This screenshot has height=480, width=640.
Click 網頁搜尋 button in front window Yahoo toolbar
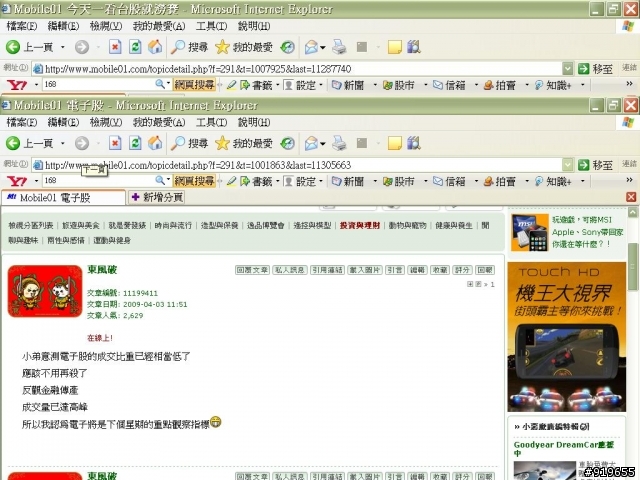(194, 181)
